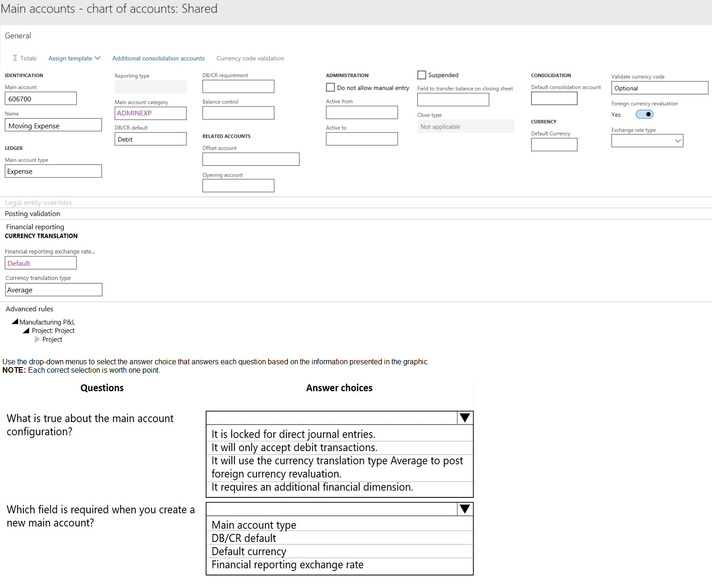
Task: Expand the Project child node arrow
Action: [37, 340]
